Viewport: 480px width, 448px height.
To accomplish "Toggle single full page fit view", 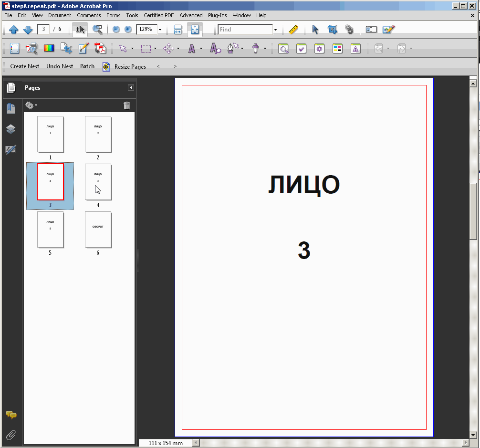I will pos(195,30).
